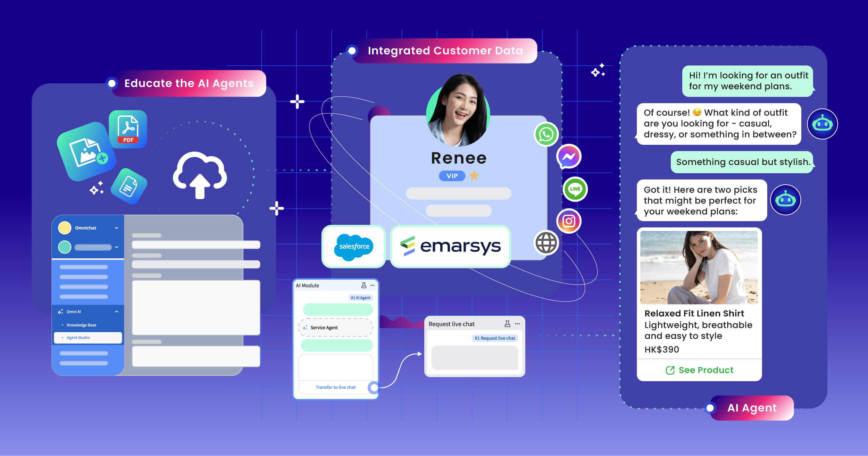Expand the second account dropdown chevron
This screenshot has width=868, height=456.
[x=117, y=247]
